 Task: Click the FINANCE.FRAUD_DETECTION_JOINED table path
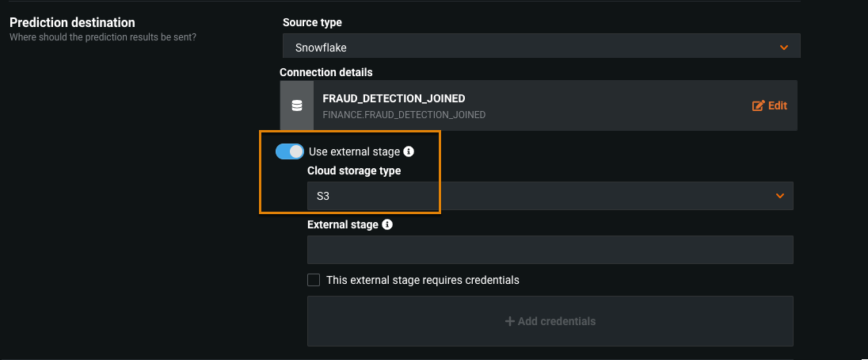coord(404,115)
